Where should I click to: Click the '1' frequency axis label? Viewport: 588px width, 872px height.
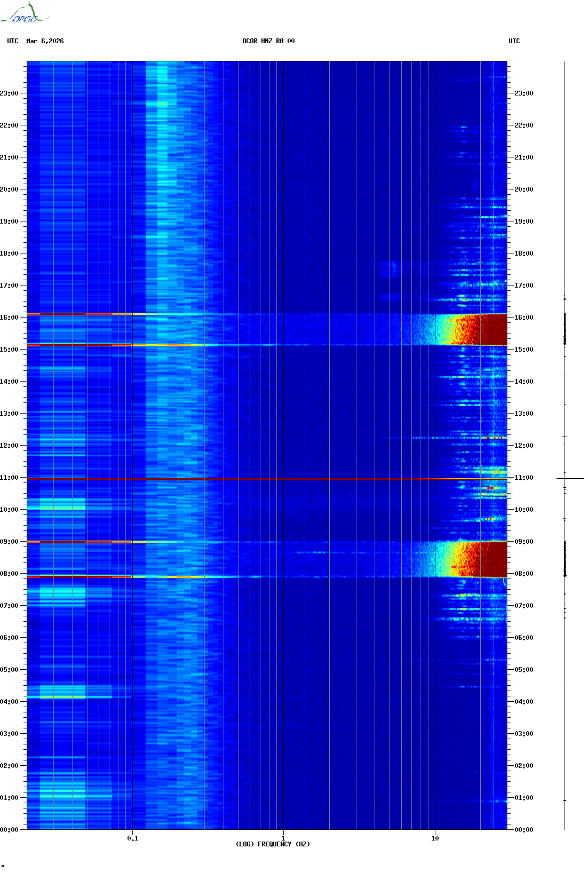[x=283, y=838]
